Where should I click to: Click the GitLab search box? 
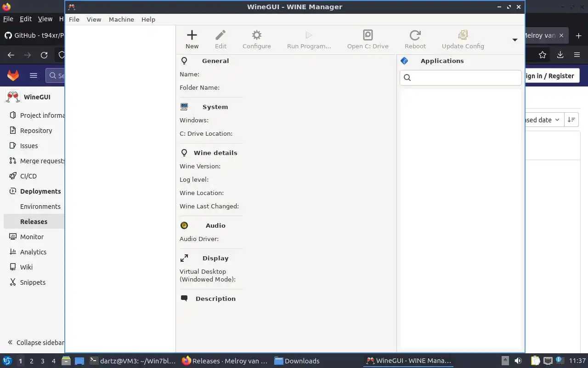tap(56, 75)
